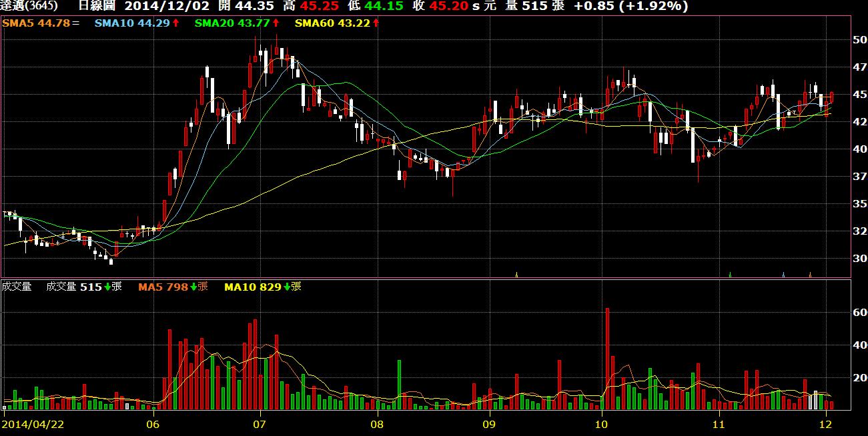Click the tallest red volume bar in October
Screen dimensions: 868x436
click(x=607, y=359)
